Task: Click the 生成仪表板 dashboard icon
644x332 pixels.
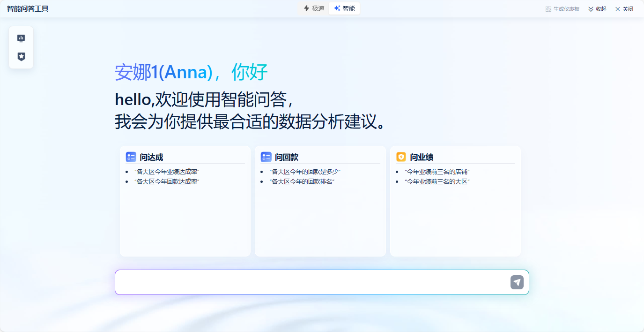Action: click(x=548, y=9)
